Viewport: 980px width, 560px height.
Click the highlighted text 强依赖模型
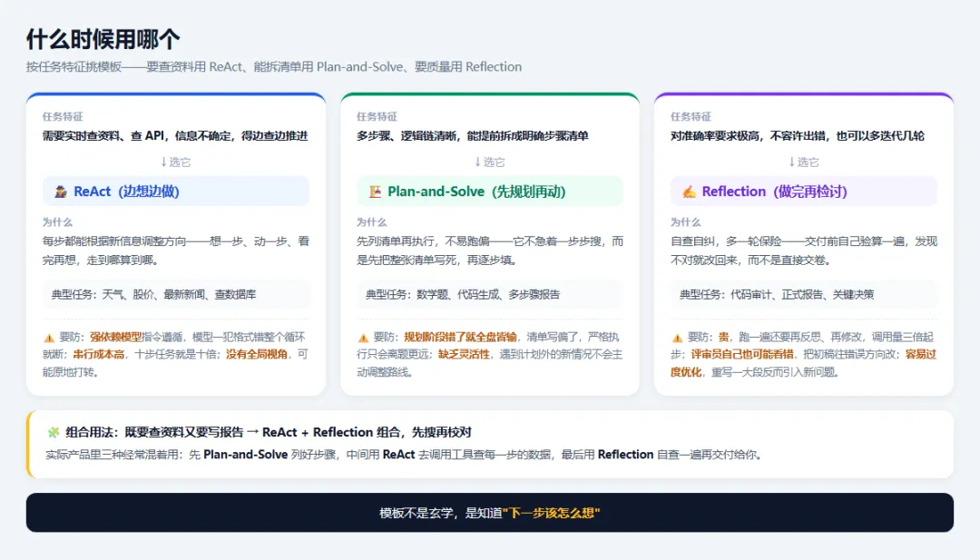tap(115, 337)
